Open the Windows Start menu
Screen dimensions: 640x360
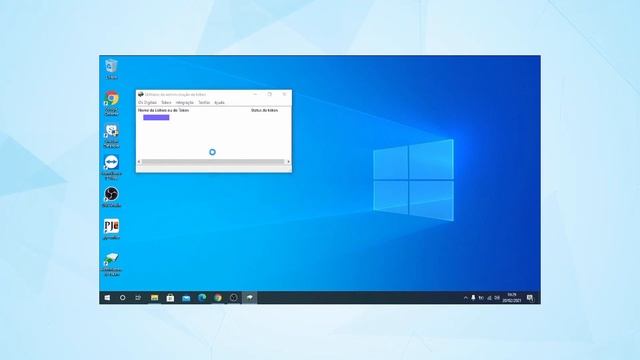[x=107, y=298]
